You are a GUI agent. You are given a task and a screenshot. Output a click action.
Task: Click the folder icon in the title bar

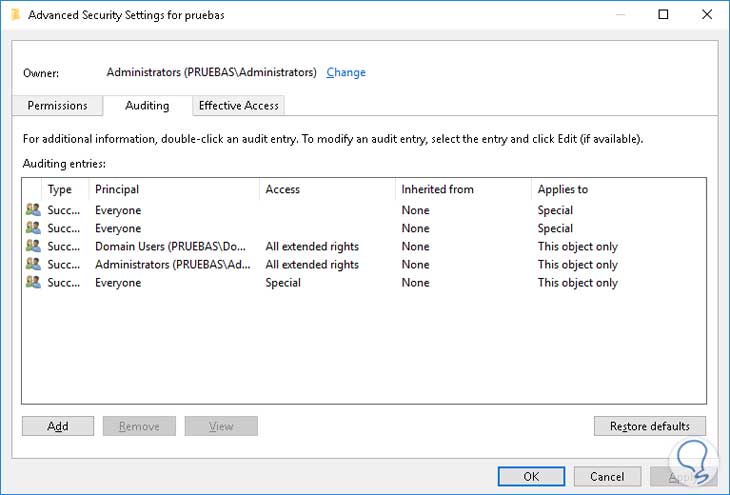14,14
